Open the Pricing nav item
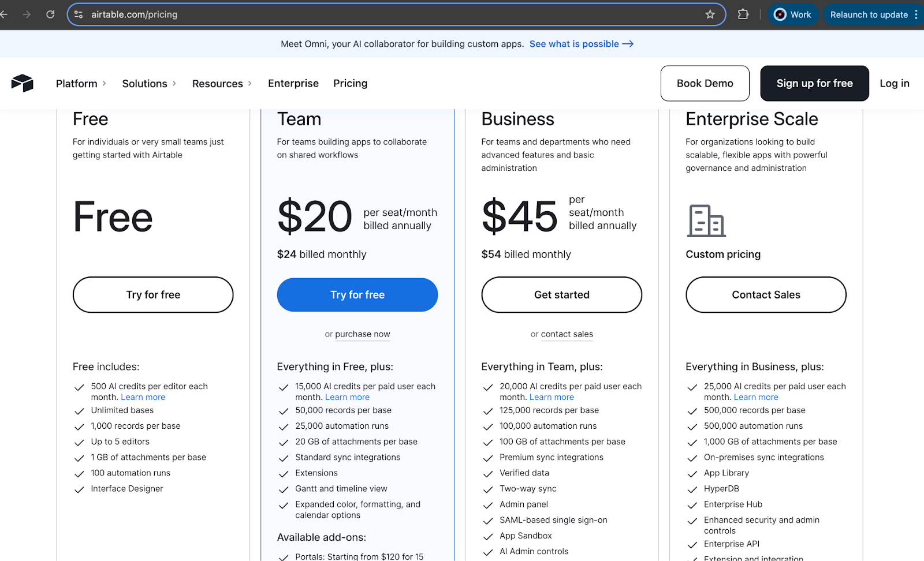Viewport: 924px width, 561px height. [x=350, y=83]
